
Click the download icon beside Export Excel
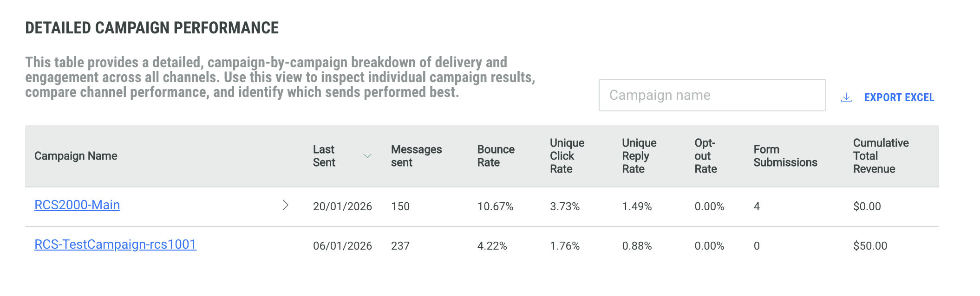click(846, 97)
